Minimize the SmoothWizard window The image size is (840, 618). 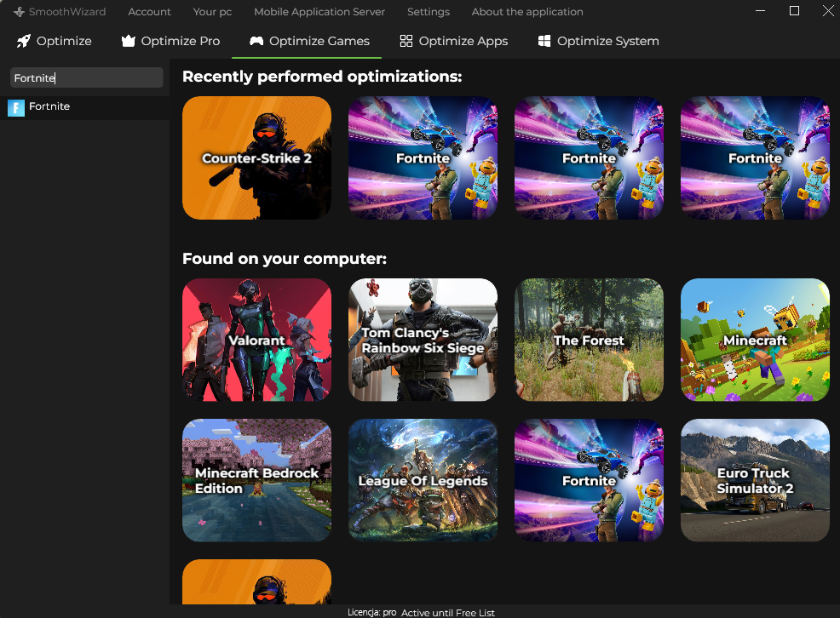click(760, 11)
